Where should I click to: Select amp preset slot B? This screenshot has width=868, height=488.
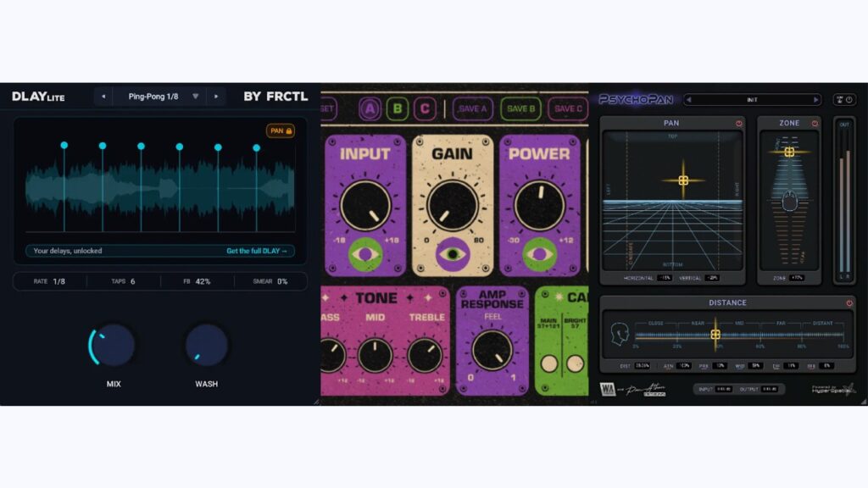[398, 109]
